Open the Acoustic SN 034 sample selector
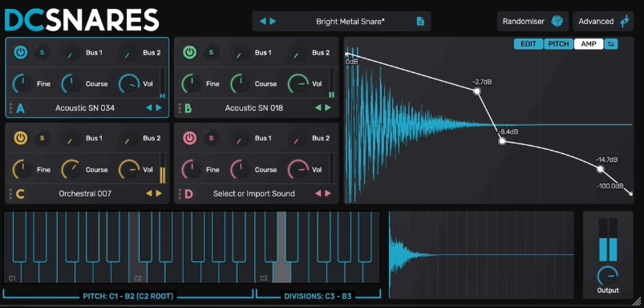The image size is (644, 308). coord(85,108)
